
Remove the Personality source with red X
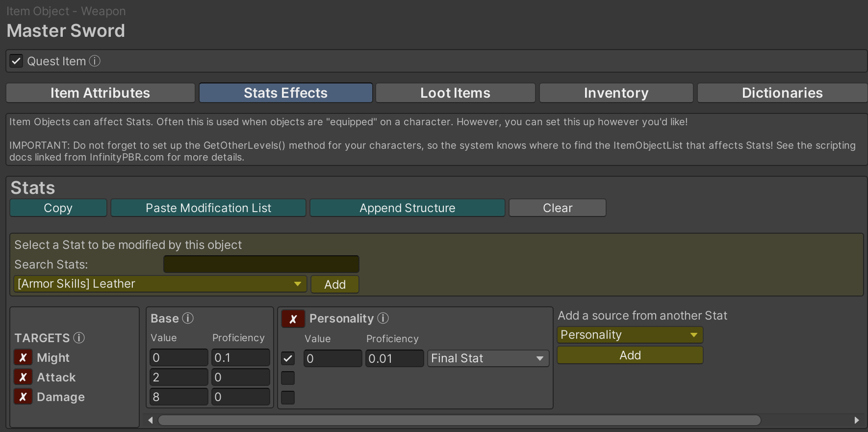293,319
